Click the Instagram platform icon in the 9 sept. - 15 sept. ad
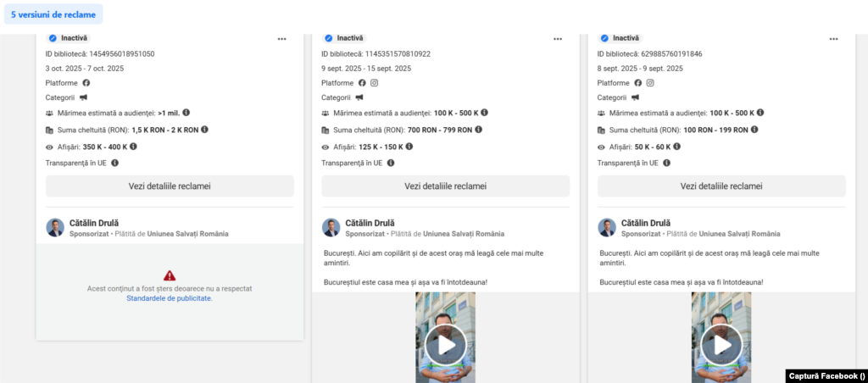The height and width of the screenshot is (383, 868). click(x=374, y=83)
